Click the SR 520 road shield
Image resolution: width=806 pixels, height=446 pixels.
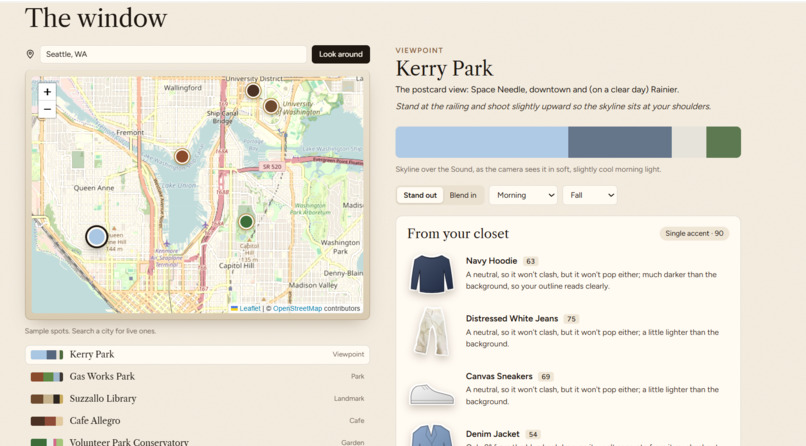click(272, 166)
